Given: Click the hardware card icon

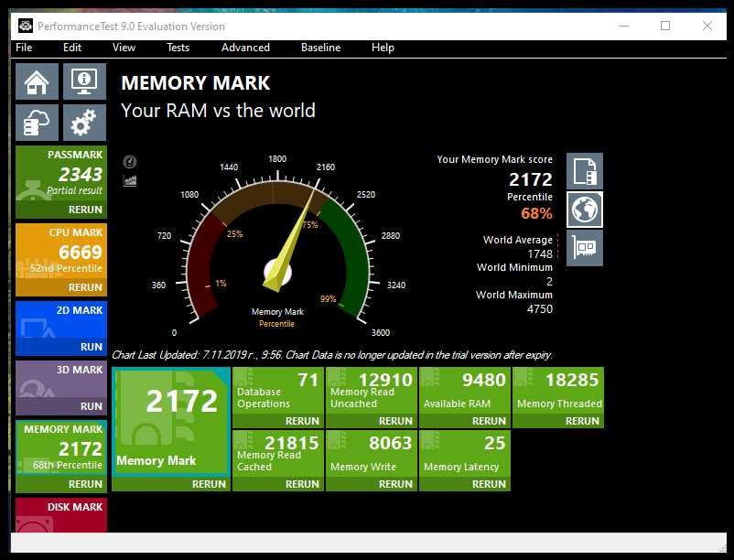Looking at the screenshot, I should pyautogui.click(x=585, y=247).
